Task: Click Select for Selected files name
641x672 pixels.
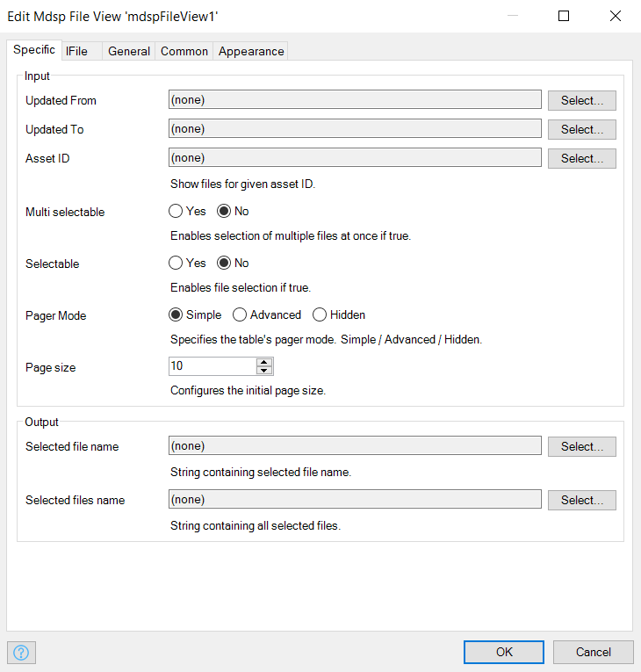Action: point(582,500)
